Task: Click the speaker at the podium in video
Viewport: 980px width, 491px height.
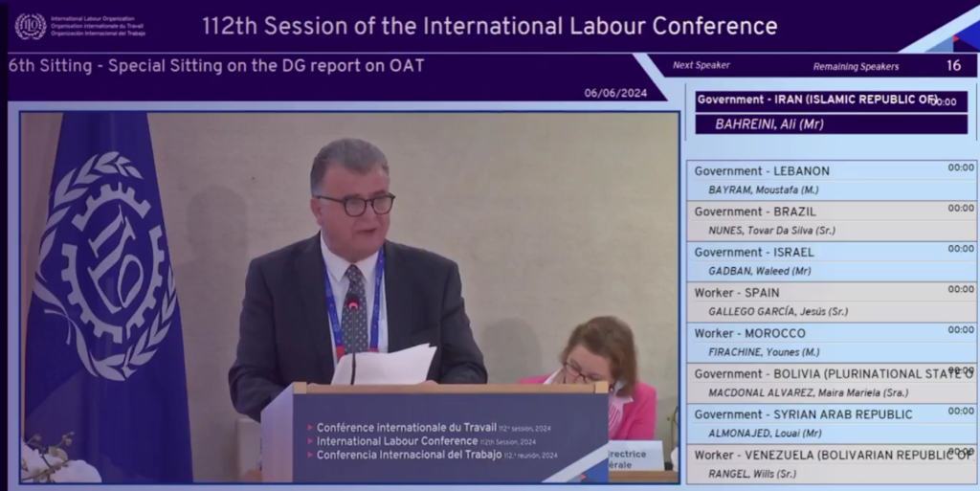Action: 354,268
